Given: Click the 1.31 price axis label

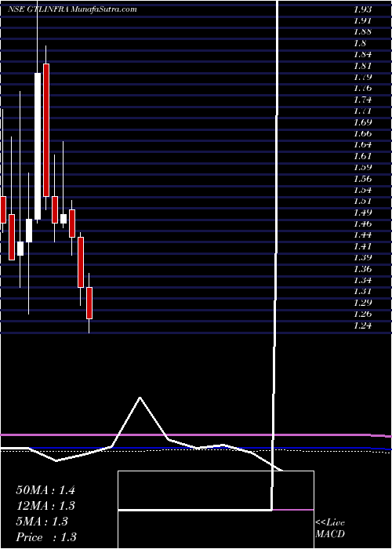Looking at the screenshot, I should 363,292.
